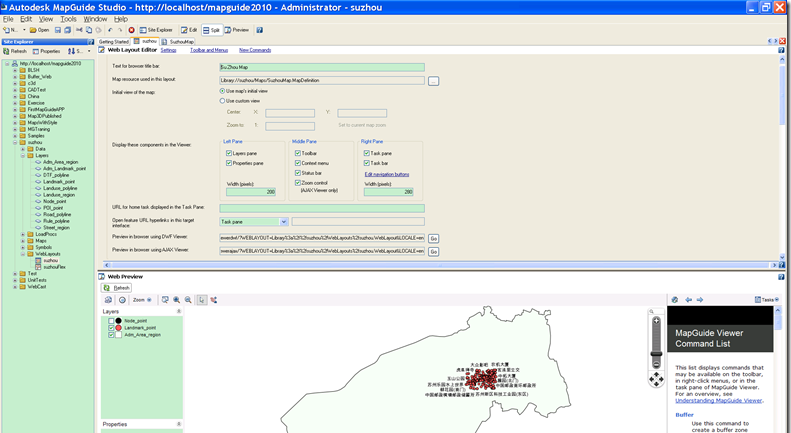Click the Undo arrow icon
The image size is (791, 433).
click(x=110, y=30)
